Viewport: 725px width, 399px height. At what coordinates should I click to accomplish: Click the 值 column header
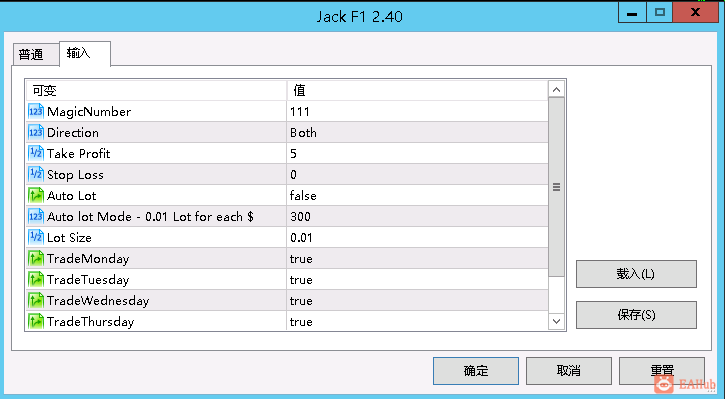tap(417, 90)
